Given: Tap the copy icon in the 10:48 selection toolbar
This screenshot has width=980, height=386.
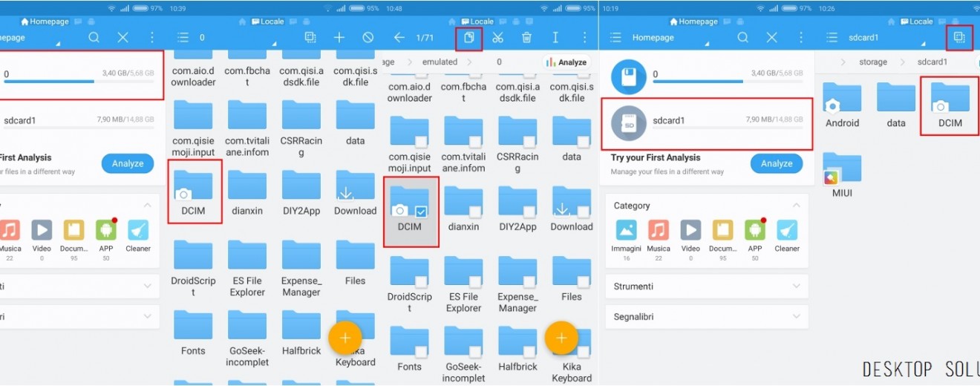Looking at the screenshot, I should coord(468,37).
